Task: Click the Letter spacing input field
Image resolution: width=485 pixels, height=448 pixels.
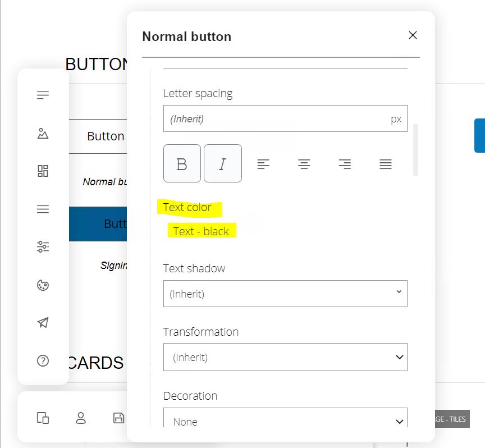Action: (x=285, y=118)
